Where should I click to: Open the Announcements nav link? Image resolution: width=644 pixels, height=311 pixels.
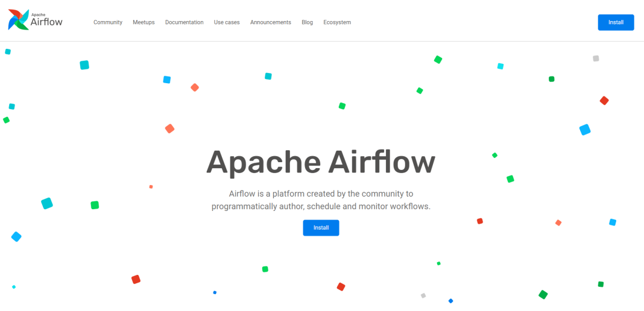[x=270, y=22]
